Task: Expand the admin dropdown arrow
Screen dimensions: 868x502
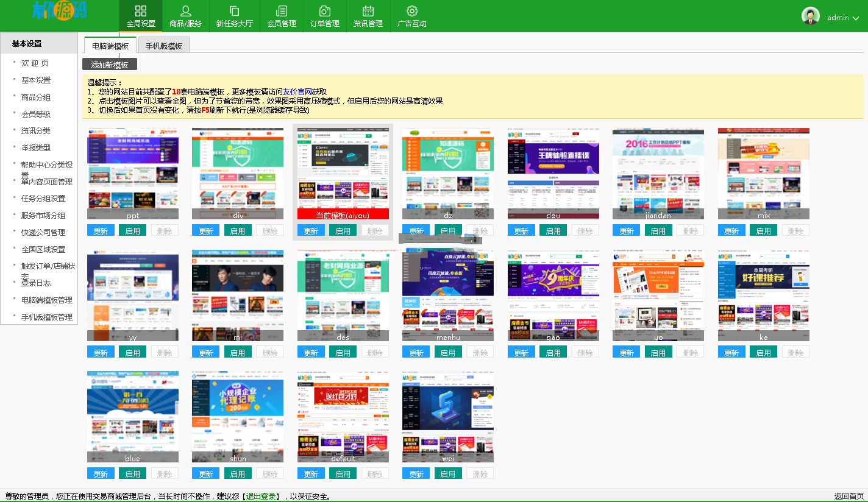Action: (856, 18)
